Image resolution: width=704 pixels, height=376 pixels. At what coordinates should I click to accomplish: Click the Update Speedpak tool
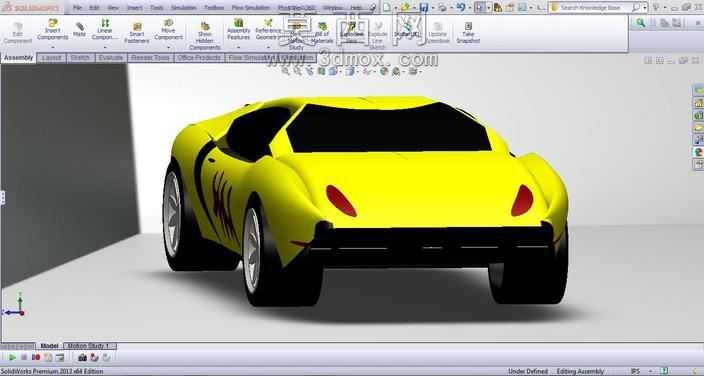[x=438, y=33]
